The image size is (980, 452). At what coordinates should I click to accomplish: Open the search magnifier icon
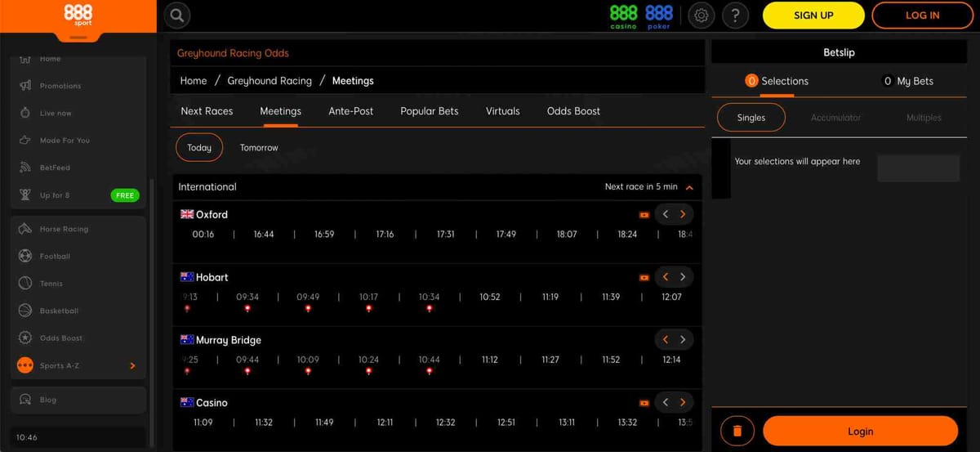177,16
